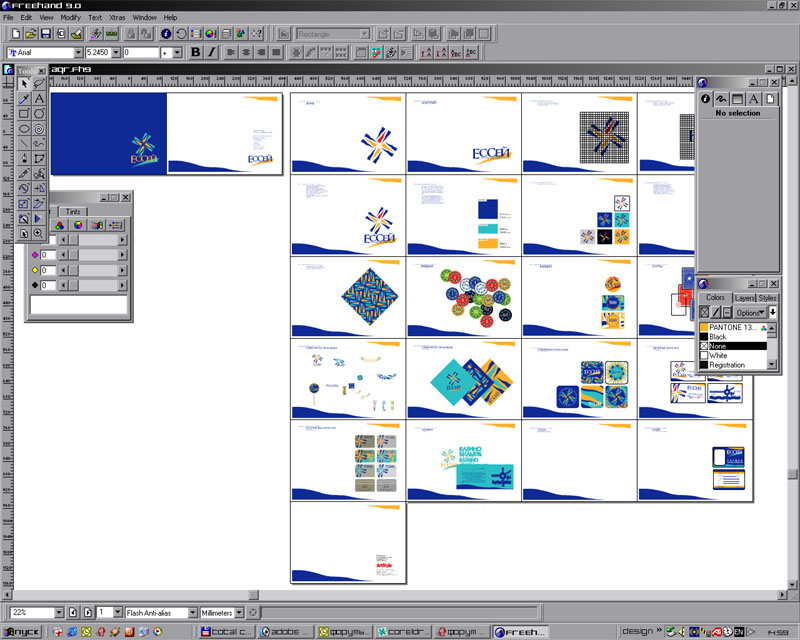This screenshot has height=640, width=800.
Task: Open the File menu
Action: 8,17
